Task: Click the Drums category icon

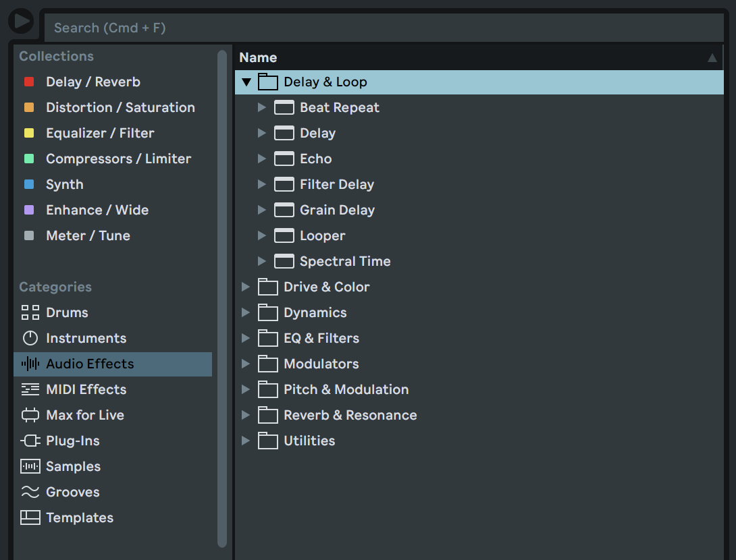Action: (30, 312)
